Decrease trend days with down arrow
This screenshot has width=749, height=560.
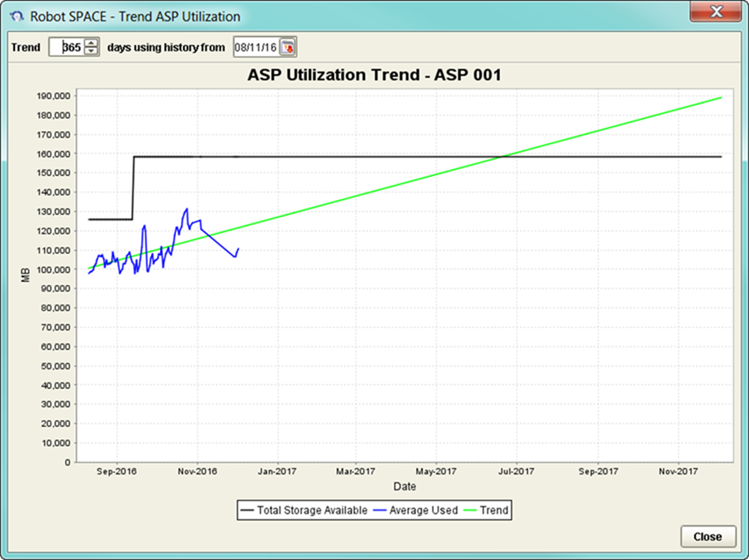(x=91, y=51)
